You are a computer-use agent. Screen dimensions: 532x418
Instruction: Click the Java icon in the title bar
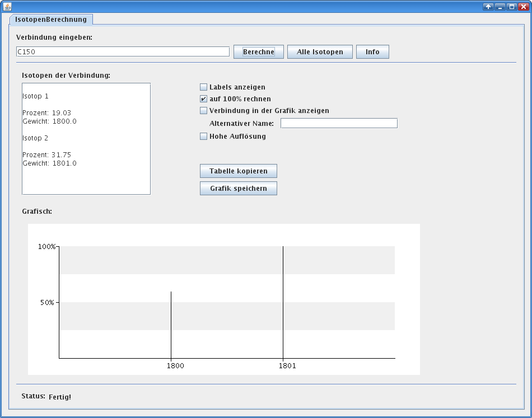click(x=7, y=7)
